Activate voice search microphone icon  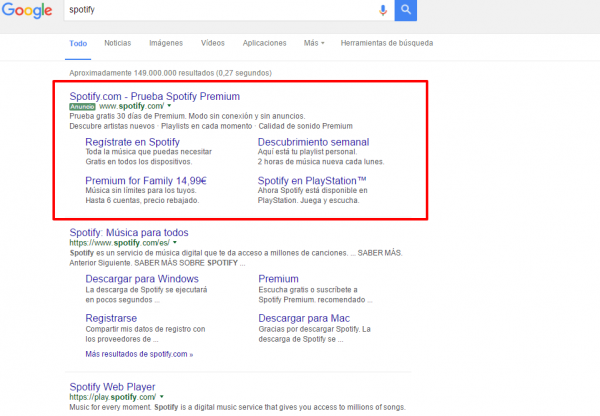[383, 10]
